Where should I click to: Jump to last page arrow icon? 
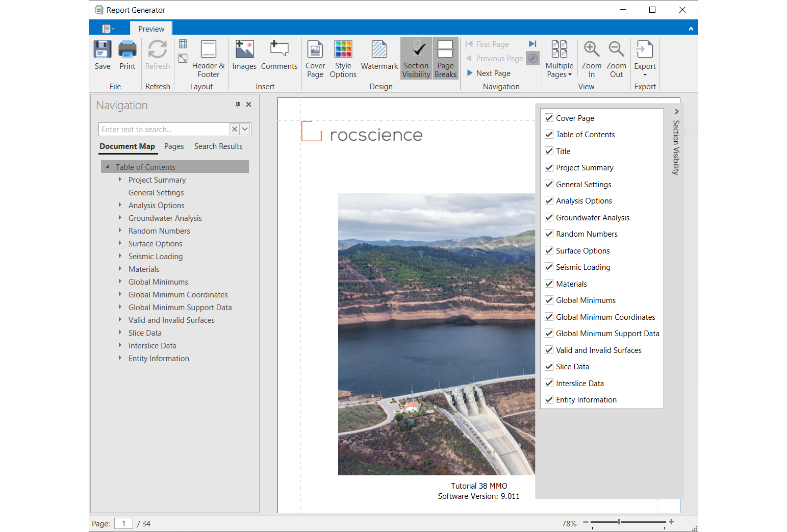[x=532, y=44]
